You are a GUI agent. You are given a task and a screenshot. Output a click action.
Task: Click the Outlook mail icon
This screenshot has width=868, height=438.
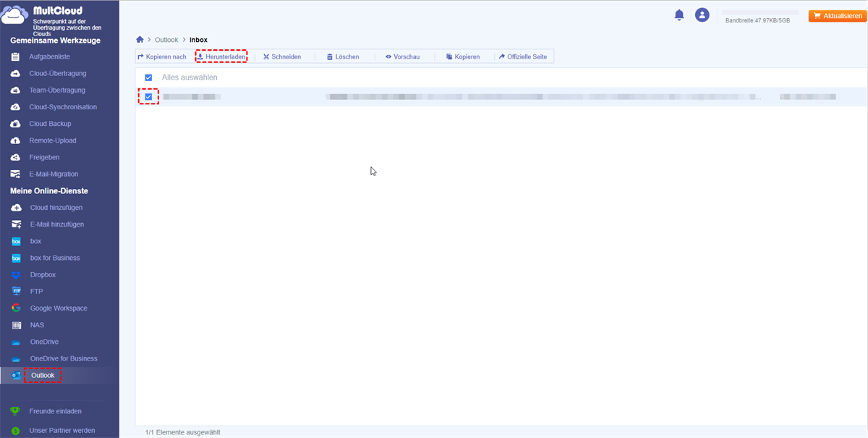point(16,375)
